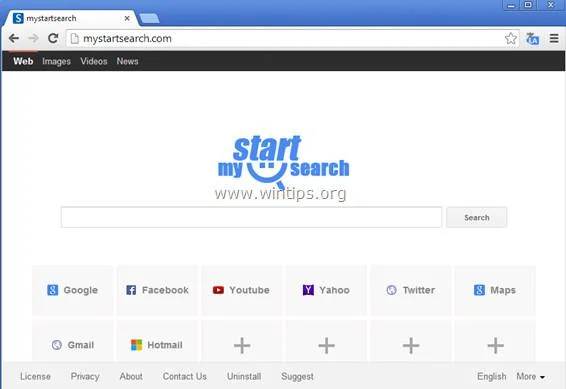Open the Twitter shortcut tile
Image resolution: width=566 pixels, height=389 pixels.
(410, 290)
